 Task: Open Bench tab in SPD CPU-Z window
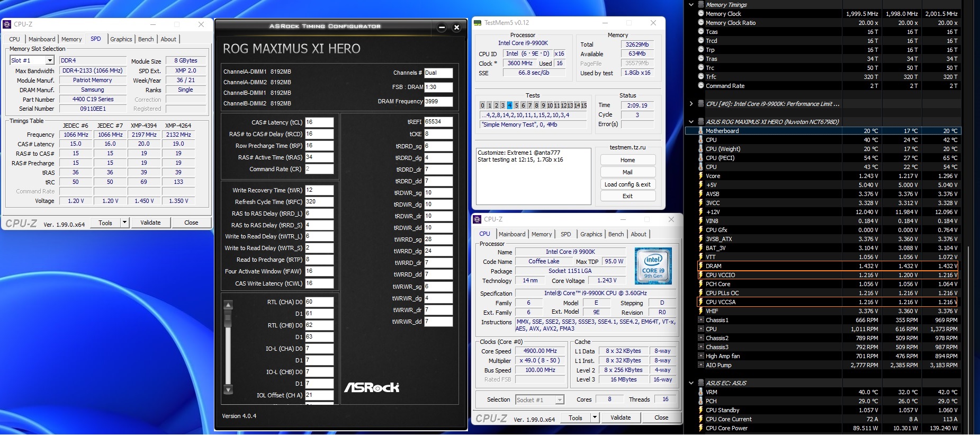pyautogui.click(x=146, y=39)
